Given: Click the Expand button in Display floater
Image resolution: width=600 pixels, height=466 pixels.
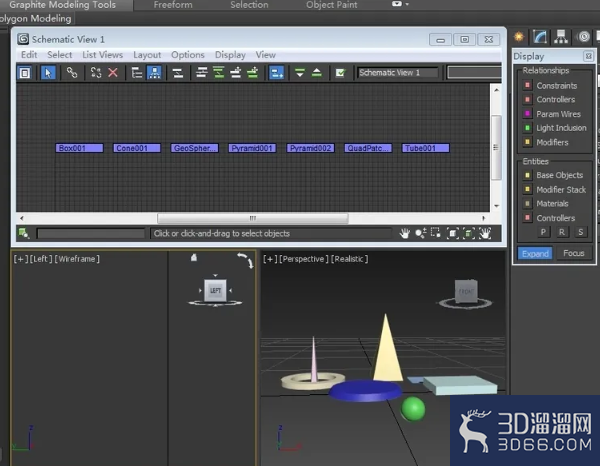Looking at the screenshot, I should [535, 253].
